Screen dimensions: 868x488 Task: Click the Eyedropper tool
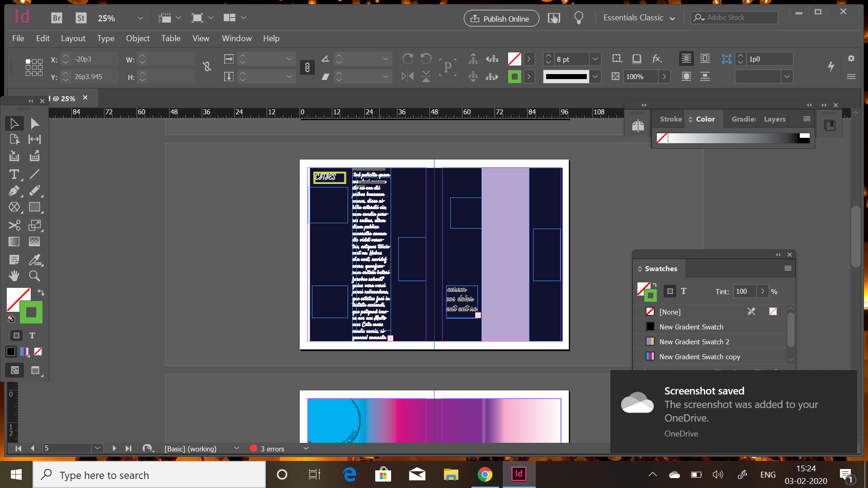click(x=34, y=259)
